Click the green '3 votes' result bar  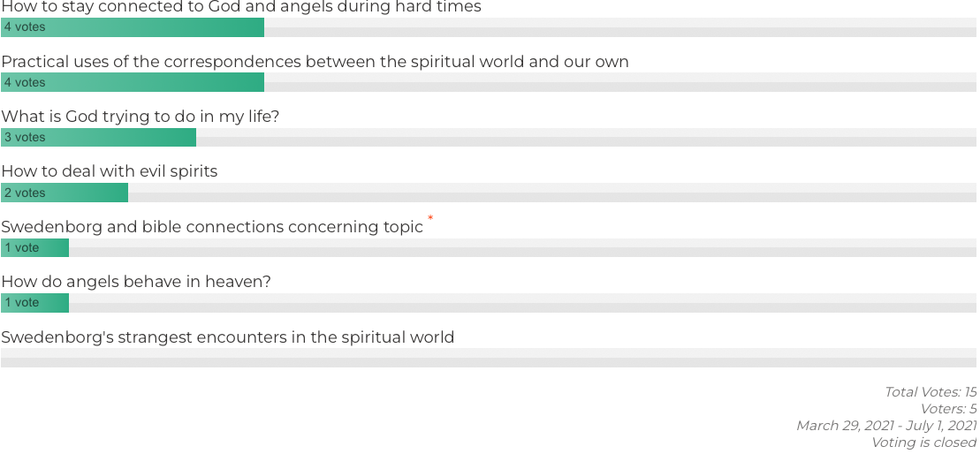click(x=98, y=138)
